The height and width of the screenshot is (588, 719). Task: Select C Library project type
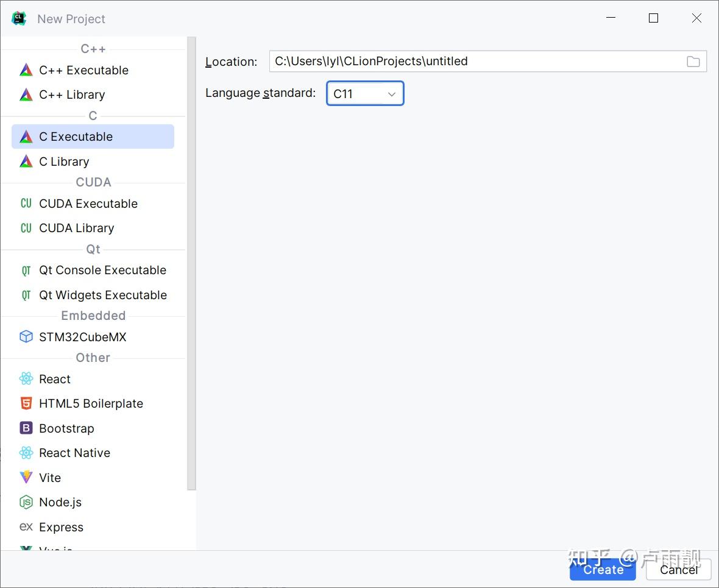(x=64, y=161)
